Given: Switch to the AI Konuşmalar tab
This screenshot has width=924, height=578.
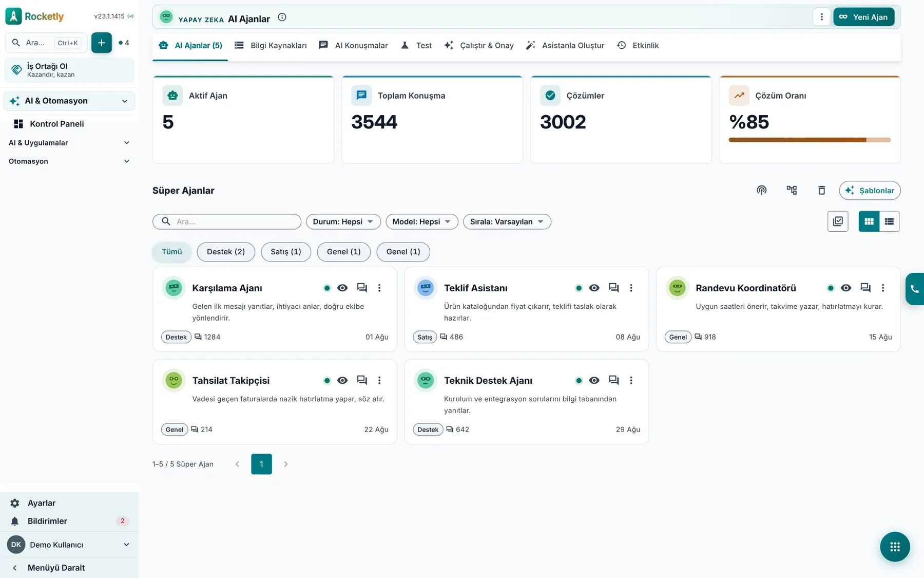Looking at the screenshot, I should [353, 45].
